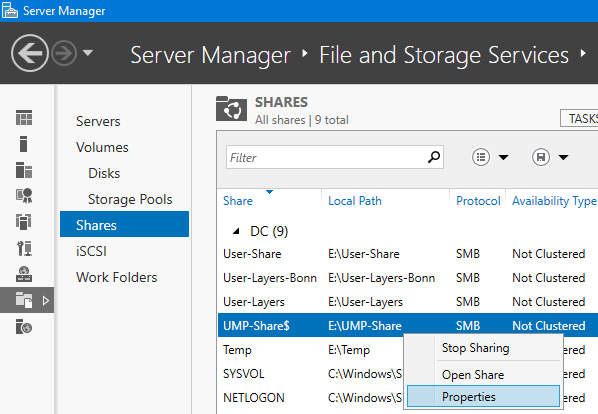598x414 pixels.
Task: Open the Dashboard icon in sidebar
Action: click(24, 118)
